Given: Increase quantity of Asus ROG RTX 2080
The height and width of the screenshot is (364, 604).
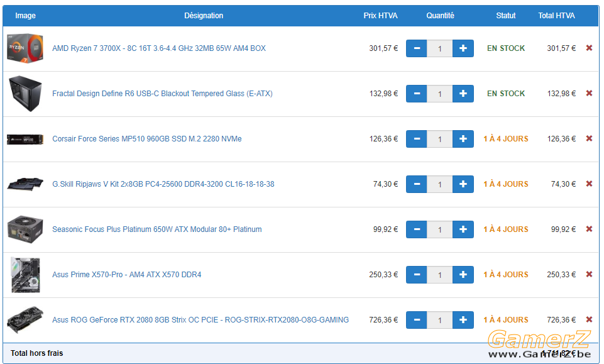Looking at the screenshot, I should (463, 320).
